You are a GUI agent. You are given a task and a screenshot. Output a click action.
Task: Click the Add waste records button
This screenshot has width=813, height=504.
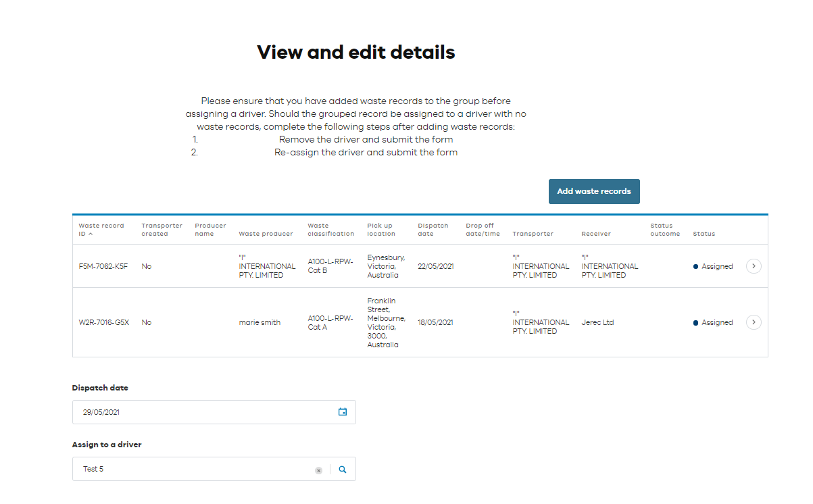594,191
